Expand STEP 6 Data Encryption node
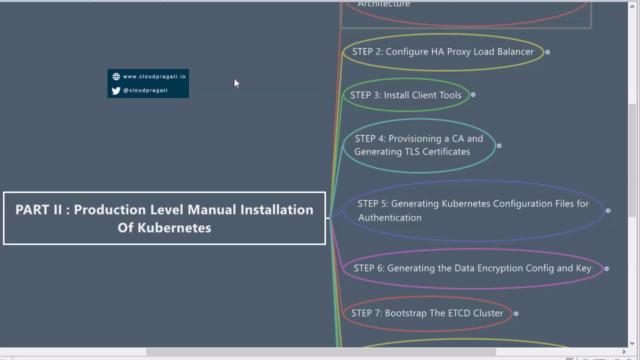Image resolution: width=640 pixels, height=360 pixels. pyautogui.click(x=607, y=269)
